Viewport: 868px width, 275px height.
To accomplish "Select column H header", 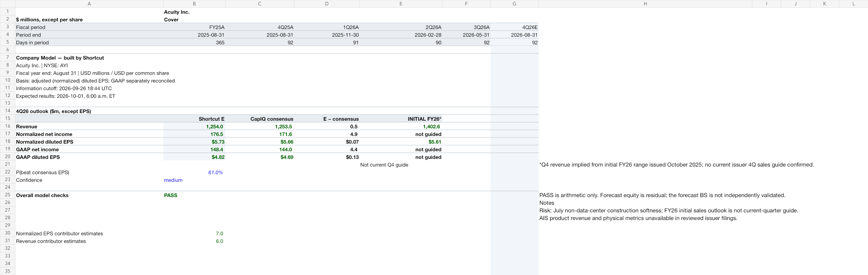I will coord(645,4).
